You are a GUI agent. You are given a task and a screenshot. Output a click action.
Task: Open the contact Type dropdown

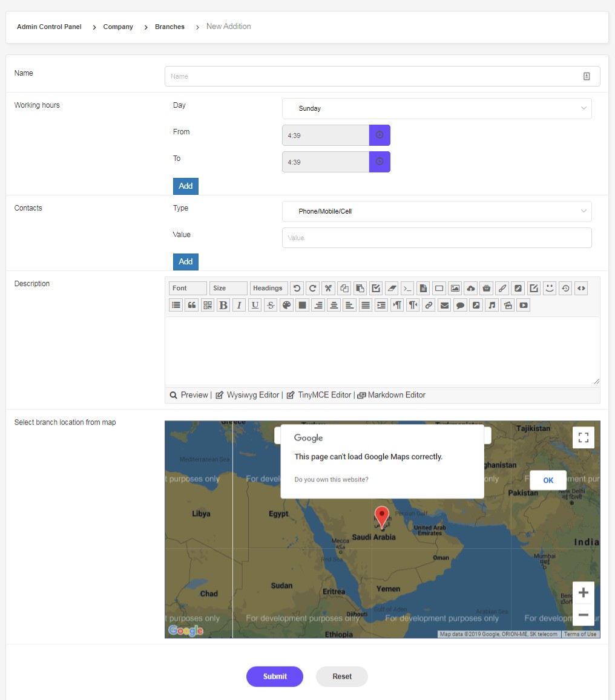pos(437,211)
